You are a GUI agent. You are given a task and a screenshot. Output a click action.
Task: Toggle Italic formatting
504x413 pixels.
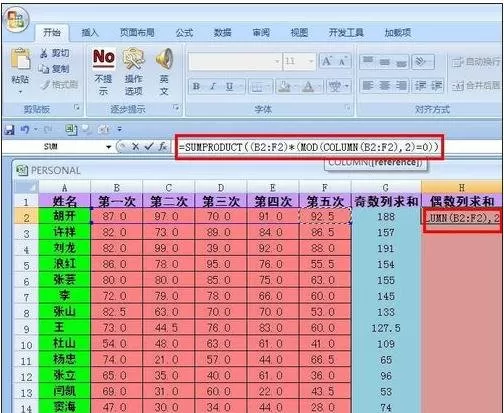pos(213,87)
